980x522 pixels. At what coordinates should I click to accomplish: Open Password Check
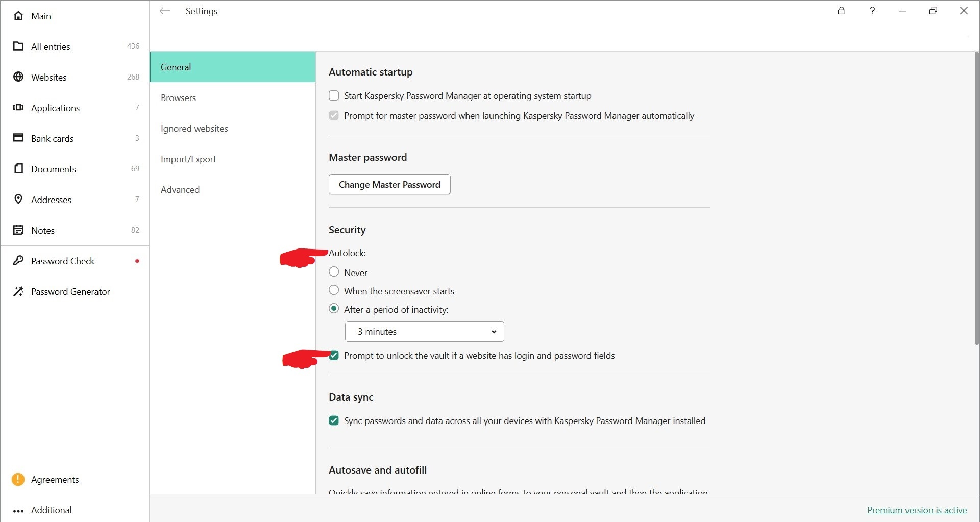click(x=75, y=261)
